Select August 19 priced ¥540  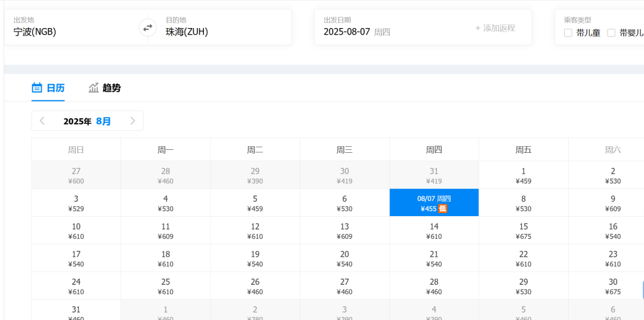coord(255,259)
